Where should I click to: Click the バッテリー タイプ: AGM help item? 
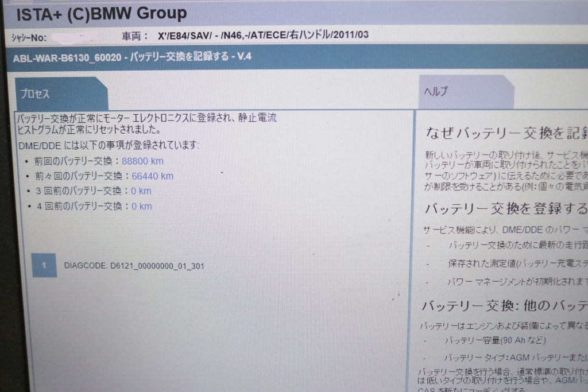pyautogui.click(x=516, y=358)
